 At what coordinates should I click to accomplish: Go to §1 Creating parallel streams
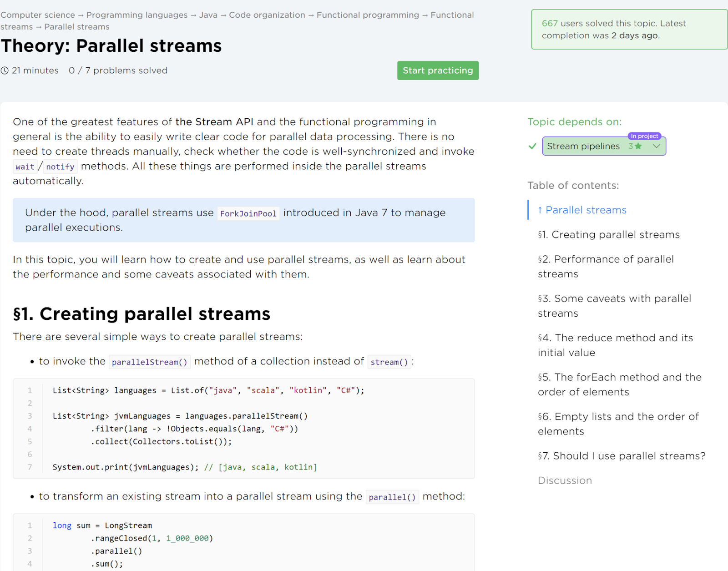click(x=608, y=235)
